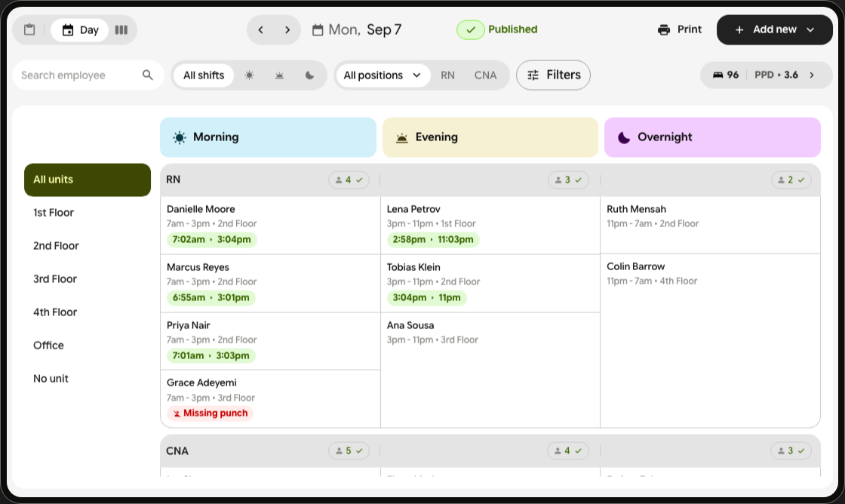
Task: Click the search magnifier icon
Action: (x=148, y=75)
